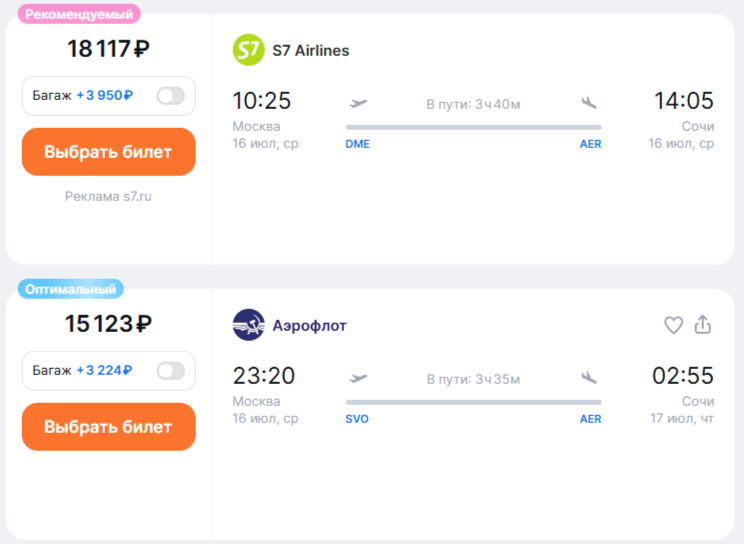Screen dimensions: 744x544
Task: Click DME airport code
Action: [x=357, y=144]
